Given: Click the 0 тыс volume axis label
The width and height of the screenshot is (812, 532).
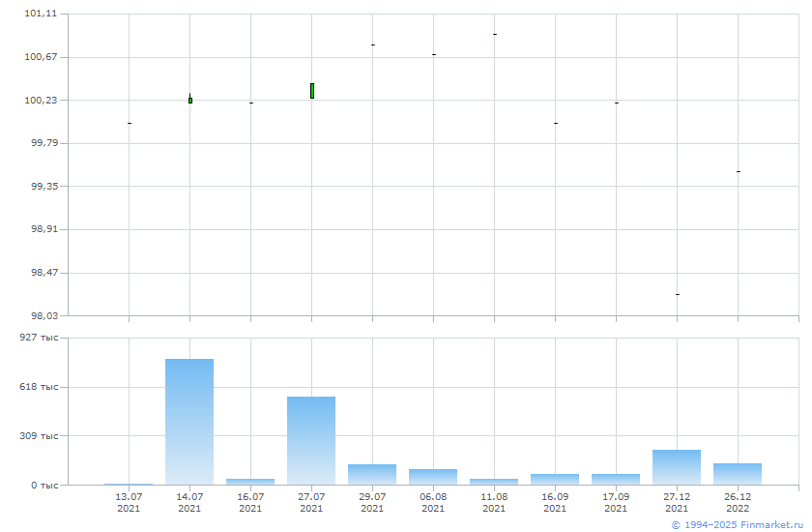Looking at the screenshot, I should pos(44,485).
